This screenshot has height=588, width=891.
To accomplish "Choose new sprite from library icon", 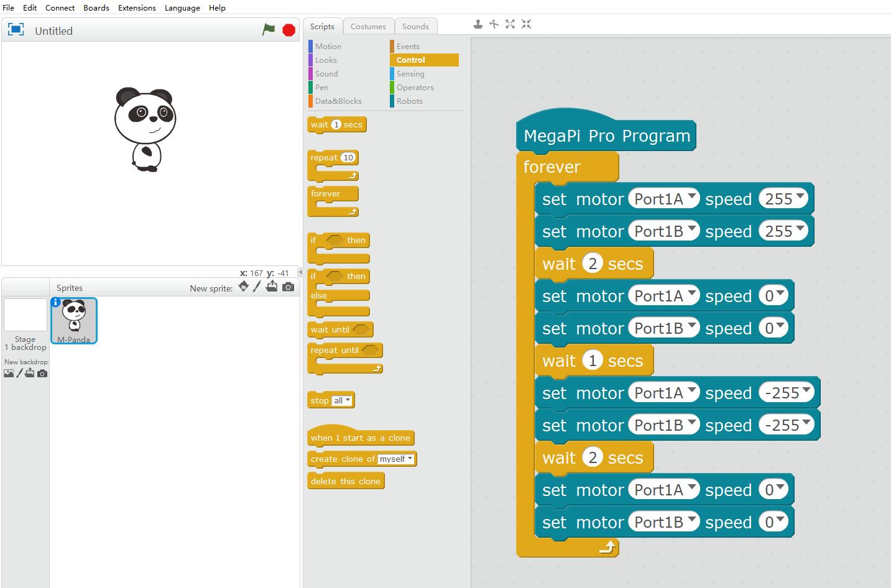I will coord(243,287).
